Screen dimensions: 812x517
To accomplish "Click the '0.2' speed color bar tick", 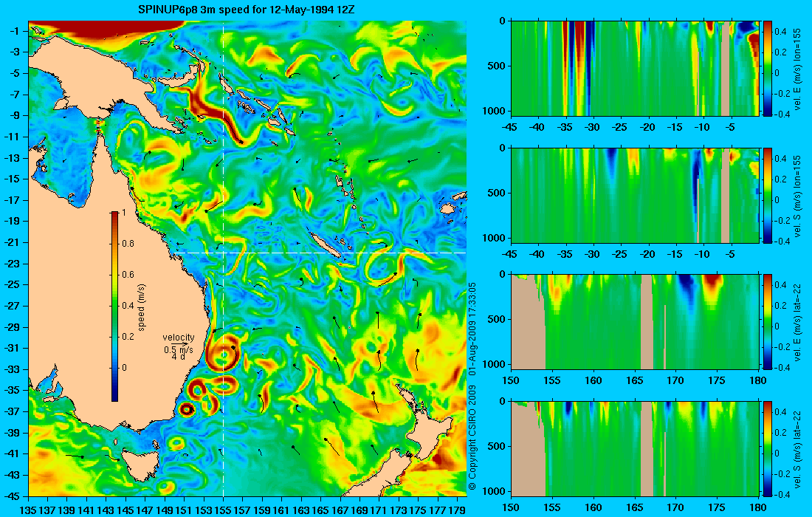I will tap(128, 337).
